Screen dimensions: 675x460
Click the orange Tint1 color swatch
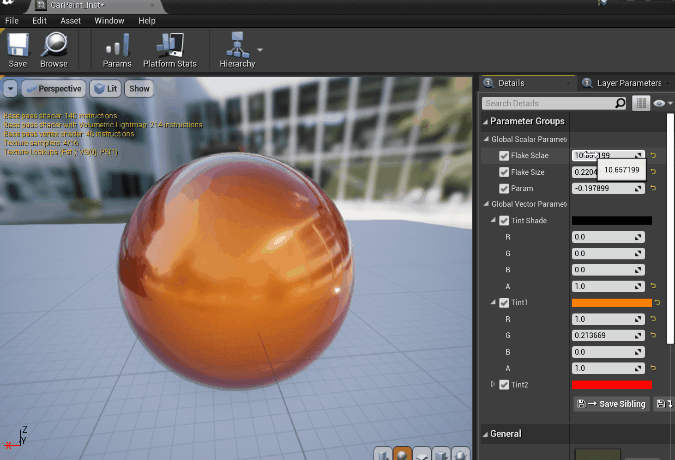pos(610,302)
